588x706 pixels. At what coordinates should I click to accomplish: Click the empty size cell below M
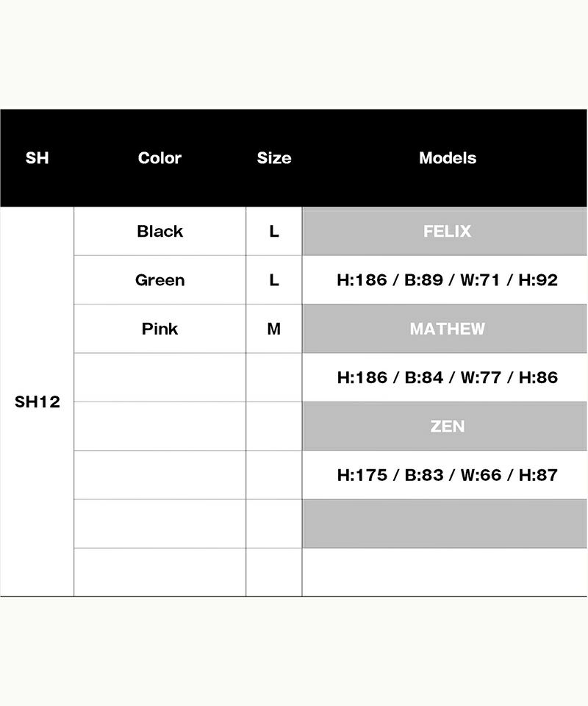click(273, 377)
